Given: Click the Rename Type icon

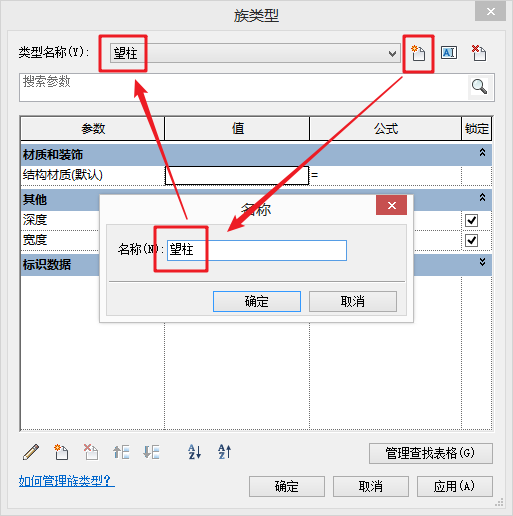Looking at the screenshot, I should pyautogui.click(x=449, y=53).
